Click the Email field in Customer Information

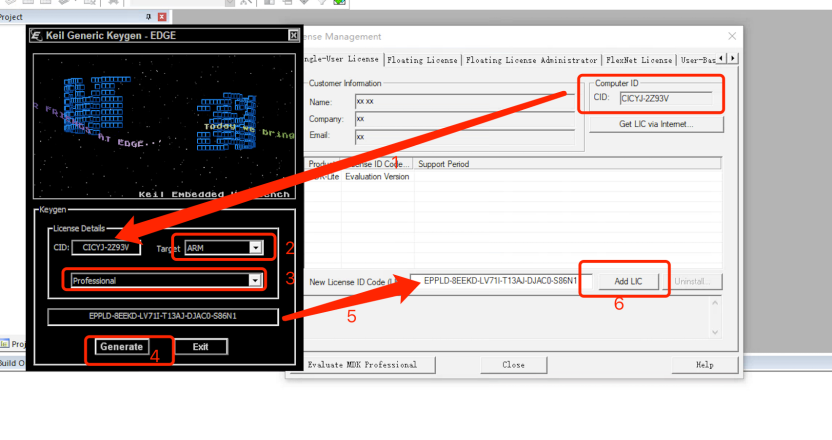click(465, 137)
